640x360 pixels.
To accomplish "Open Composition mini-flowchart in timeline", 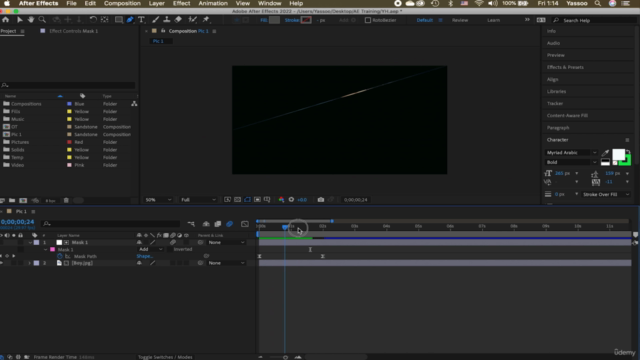I will pyautogui.click(x=191, y=224).
